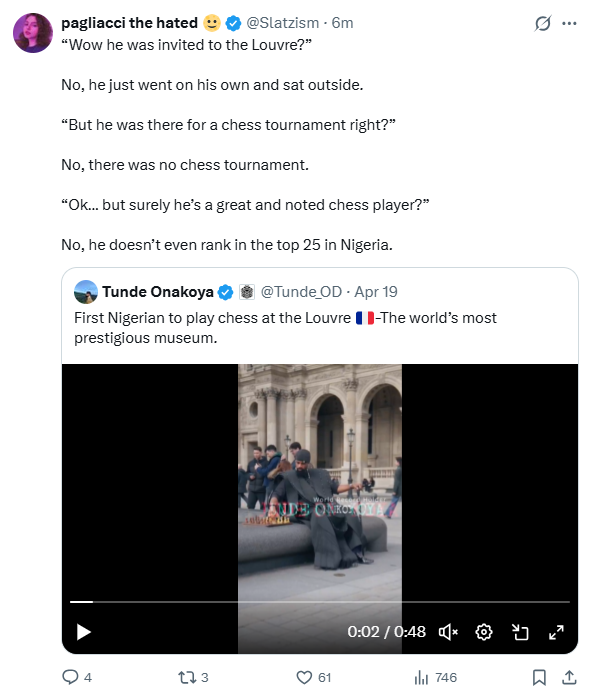608x697 pixels.
Task: View the post analytics bar chart icon
Action: (x=421, y=677)
